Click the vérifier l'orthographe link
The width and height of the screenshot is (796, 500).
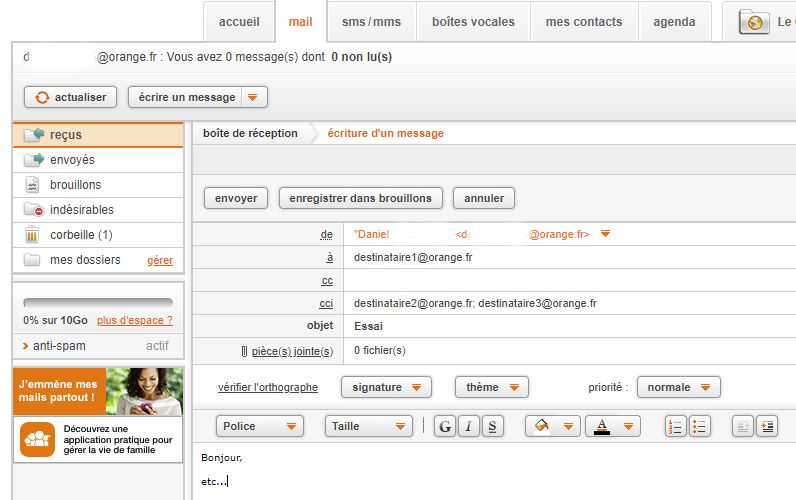pos(268,387)
